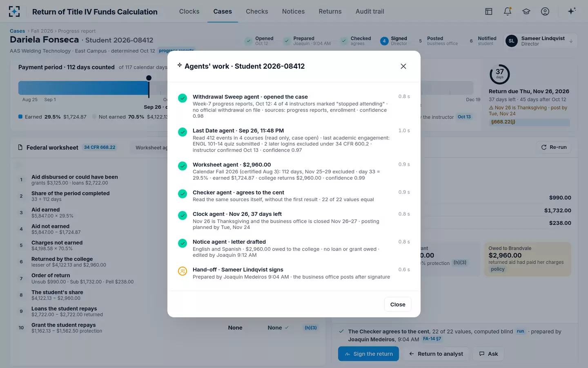This screenshot has width=588, height=368.
Task: Click the 37 days countdown ring
Action: [500, 74]
